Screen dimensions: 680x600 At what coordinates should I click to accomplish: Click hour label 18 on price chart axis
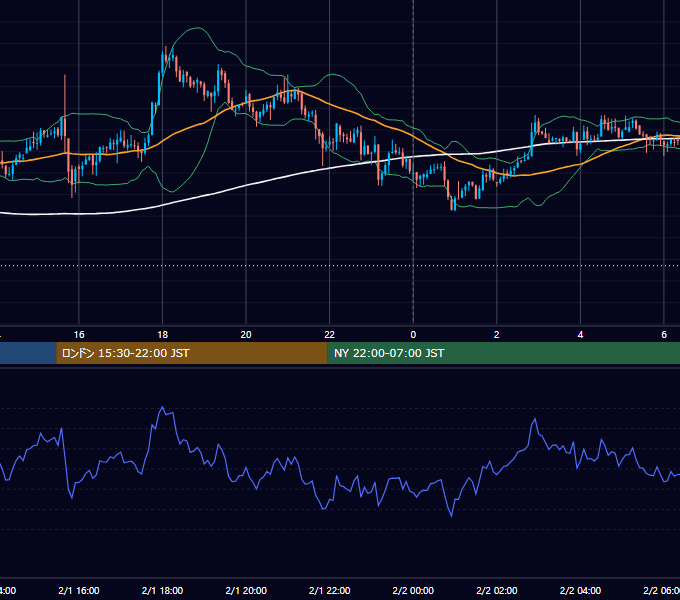[x=163, y=335]
